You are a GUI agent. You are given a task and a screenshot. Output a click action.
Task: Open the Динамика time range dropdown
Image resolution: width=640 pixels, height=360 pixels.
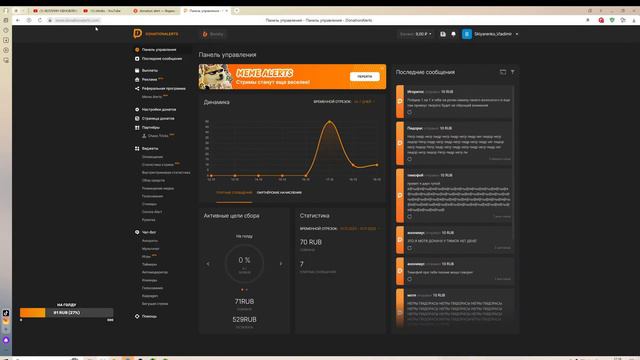click(364, 102)
